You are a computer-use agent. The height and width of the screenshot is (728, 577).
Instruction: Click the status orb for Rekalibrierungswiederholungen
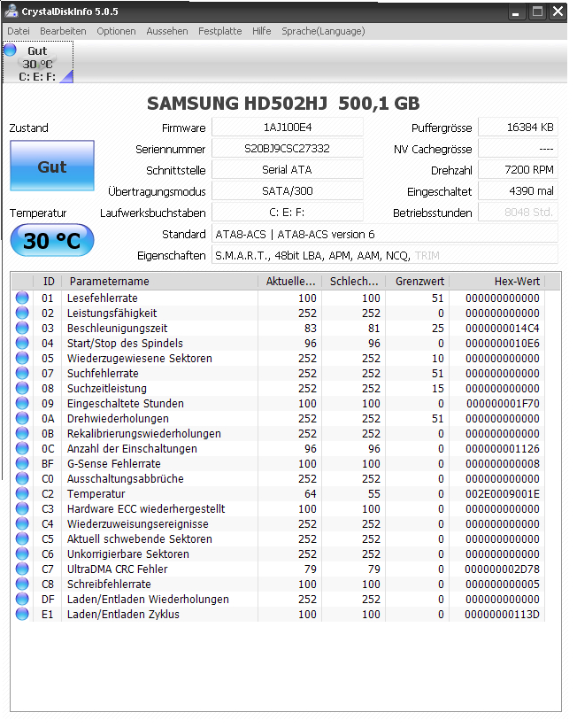click(x=22, y=433)
